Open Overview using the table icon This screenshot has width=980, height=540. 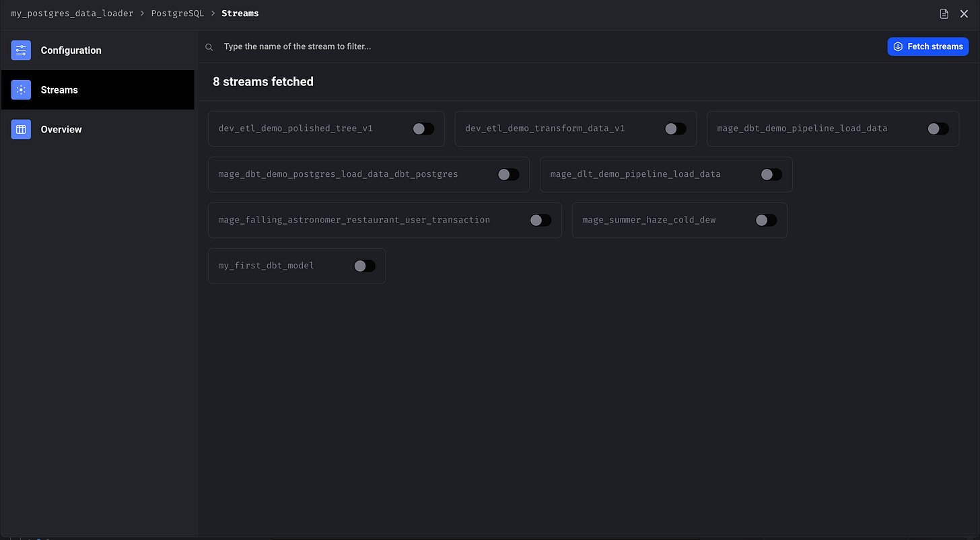pyautogui.click(x=21, y=129)
